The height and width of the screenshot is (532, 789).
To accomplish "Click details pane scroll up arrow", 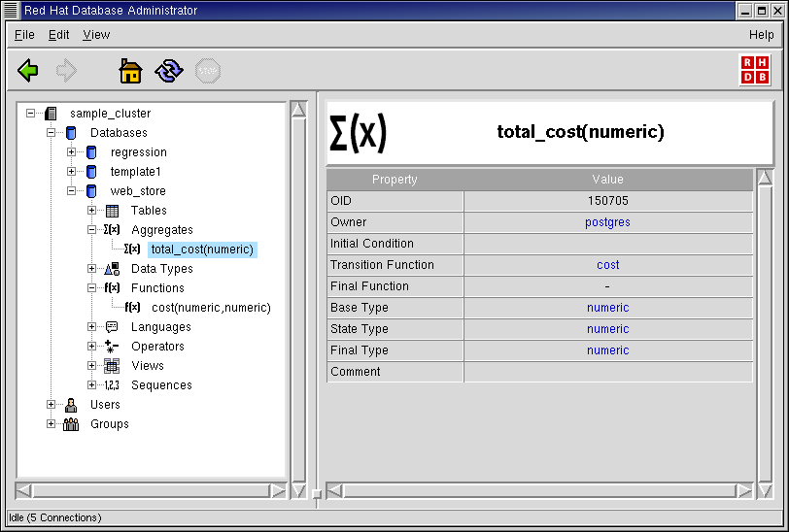I will 765,178.
